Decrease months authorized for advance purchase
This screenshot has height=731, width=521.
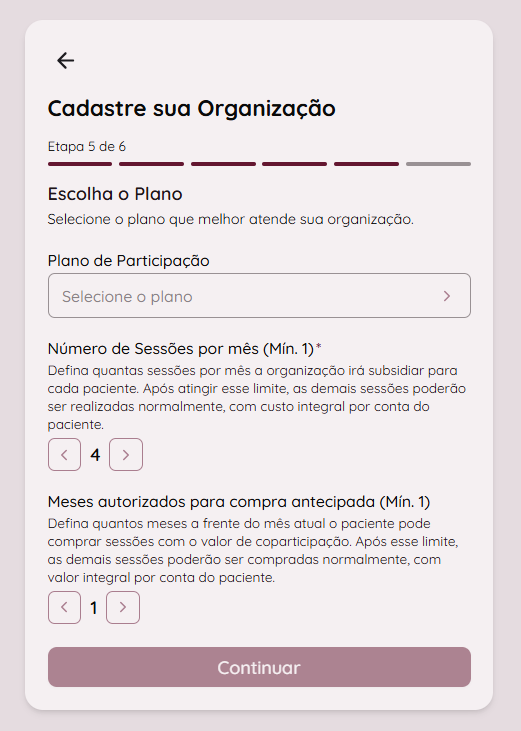(x=64, y=607)
